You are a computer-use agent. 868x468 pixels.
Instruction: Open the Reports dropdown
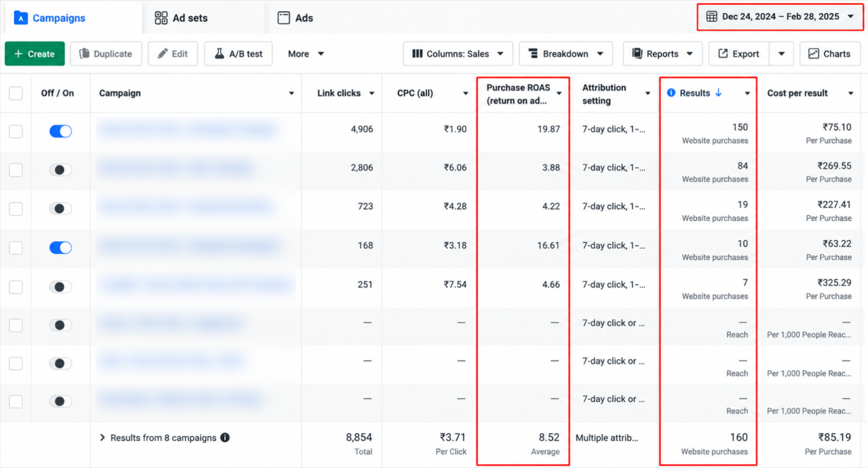tap(662, 53)
